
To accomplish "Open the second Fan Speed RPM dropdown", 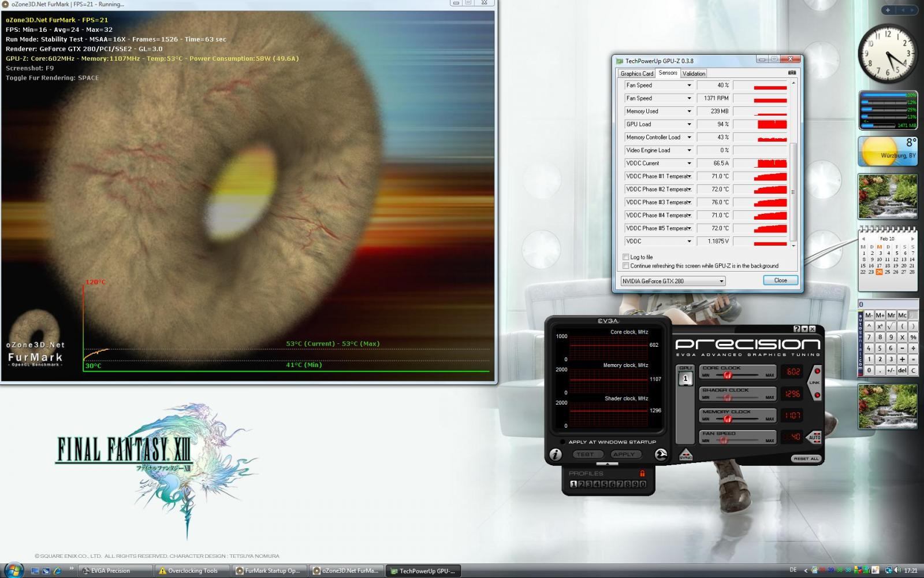I will tap(689, 98).
